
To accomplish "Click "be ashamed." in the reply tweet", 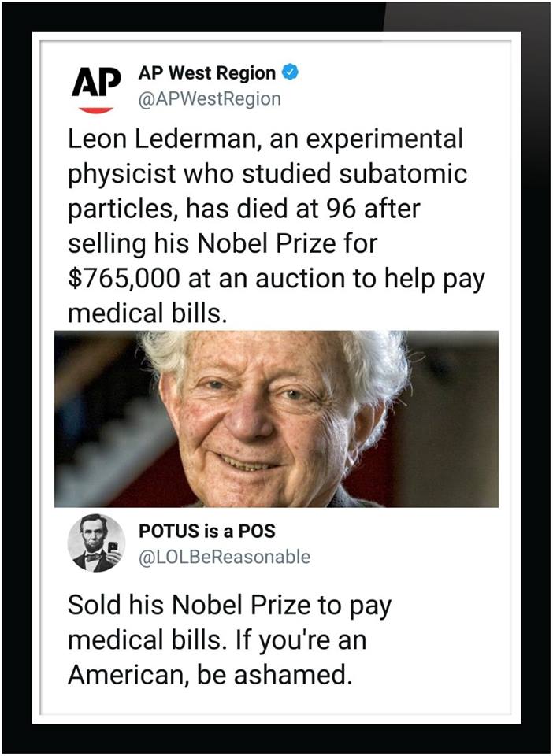I will tap(284, 675).
